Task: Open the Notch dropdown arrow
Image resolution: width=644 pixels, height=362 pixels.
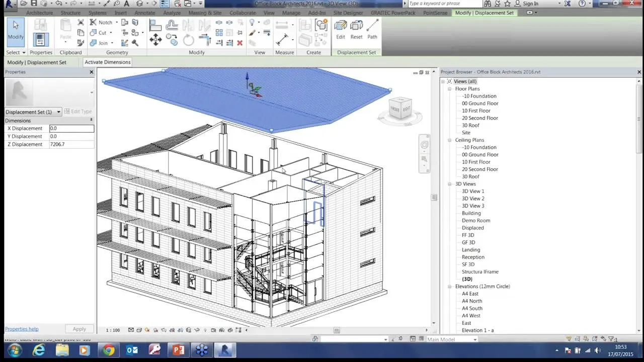Action: (x=117, y=23)
